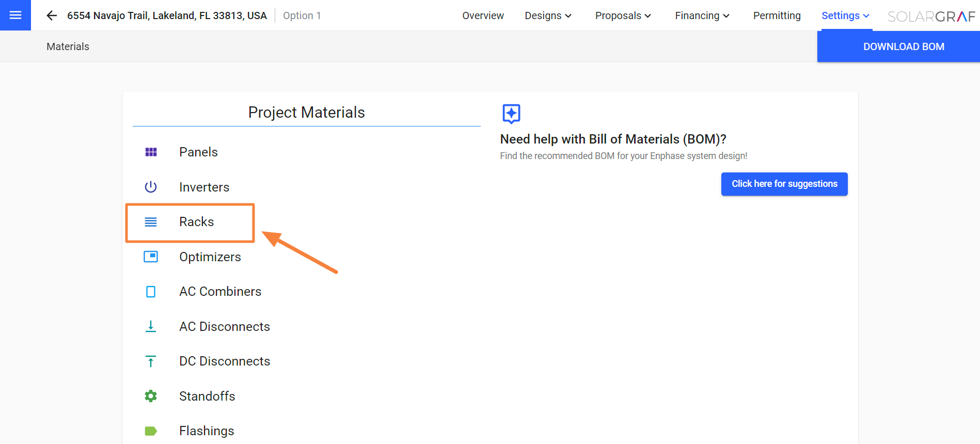This screenshot has height=444, width=980.
Task: Open the hamburger menu icon
Action: [15, 15]
